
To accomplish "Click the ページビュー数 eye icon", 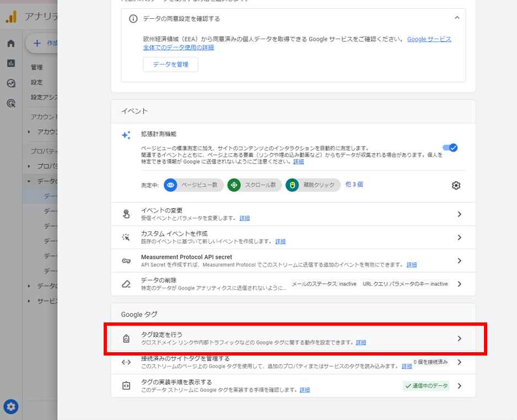I will (x=170, y=185).
